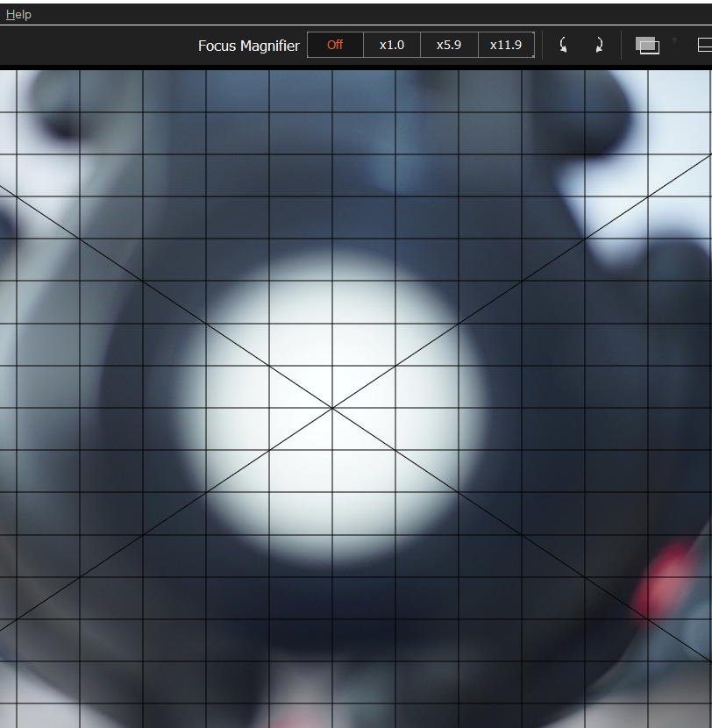Screen dimensions: 712x728
Task: Click corner mark of Focus Magnifier button group
Action: point(532,56)
